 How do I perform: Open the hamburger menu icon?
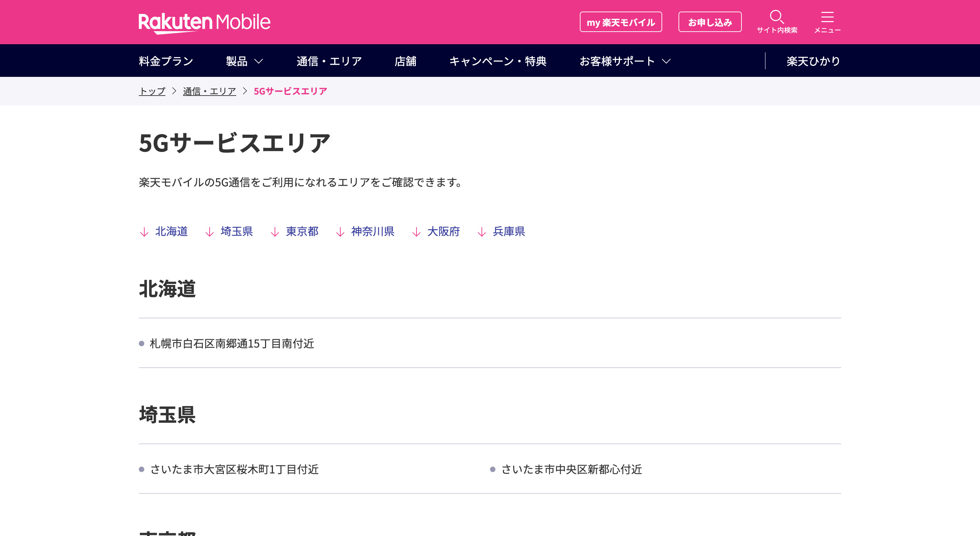pyautogui.click(x=827, y=17)
